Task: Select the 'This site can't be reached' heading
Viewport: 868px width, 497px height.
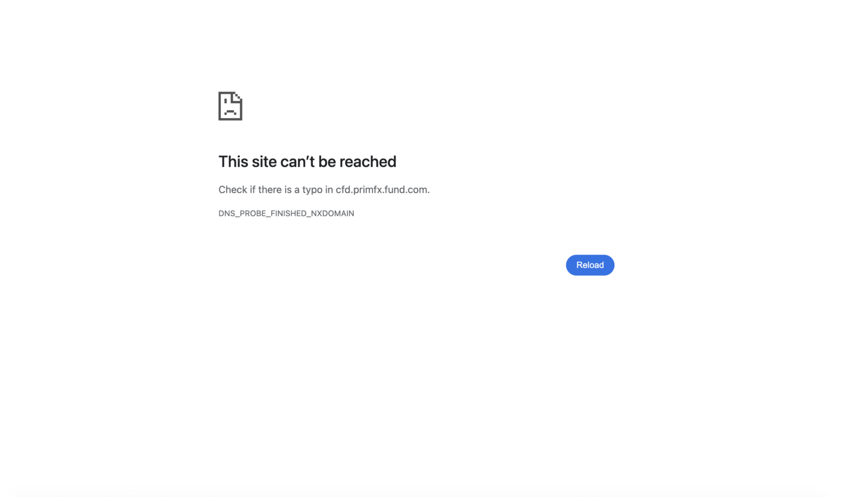Action: click(307, 161)
